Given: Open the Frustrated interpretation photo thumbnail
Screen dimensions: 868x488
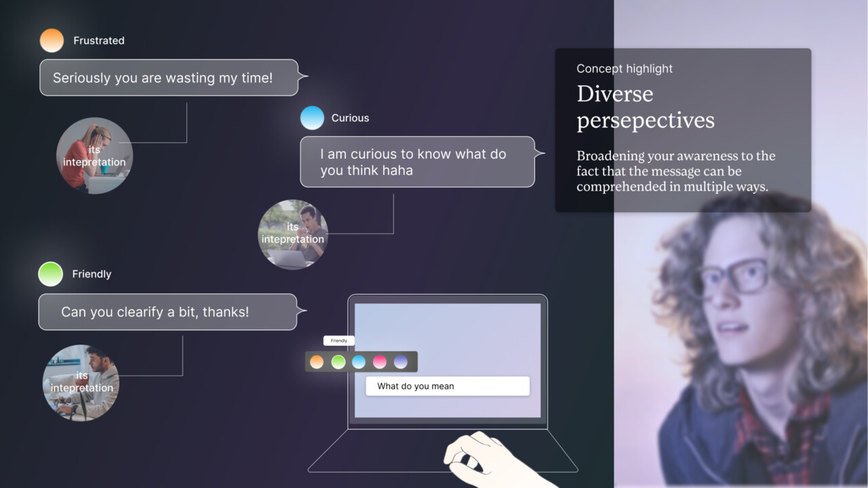Looking at the screenshot, I should click(x=94, y=156).
